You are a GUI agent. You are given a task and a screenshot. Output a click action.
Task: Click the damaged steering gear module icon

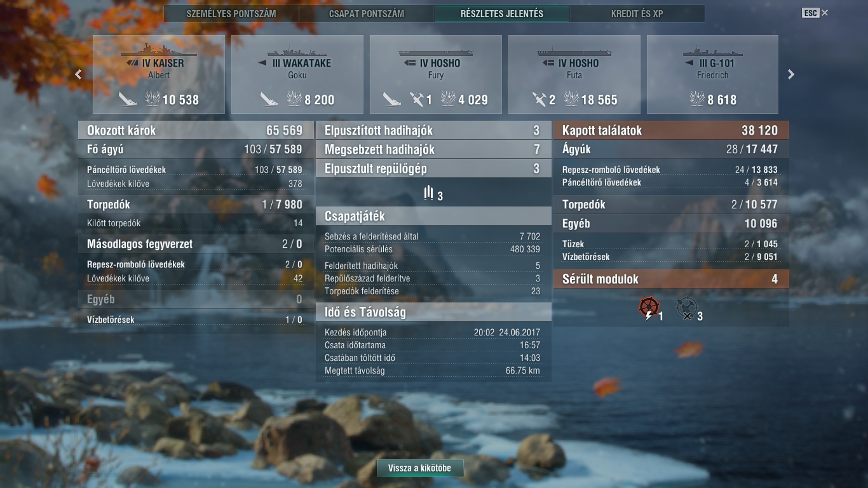pos(649,308)
